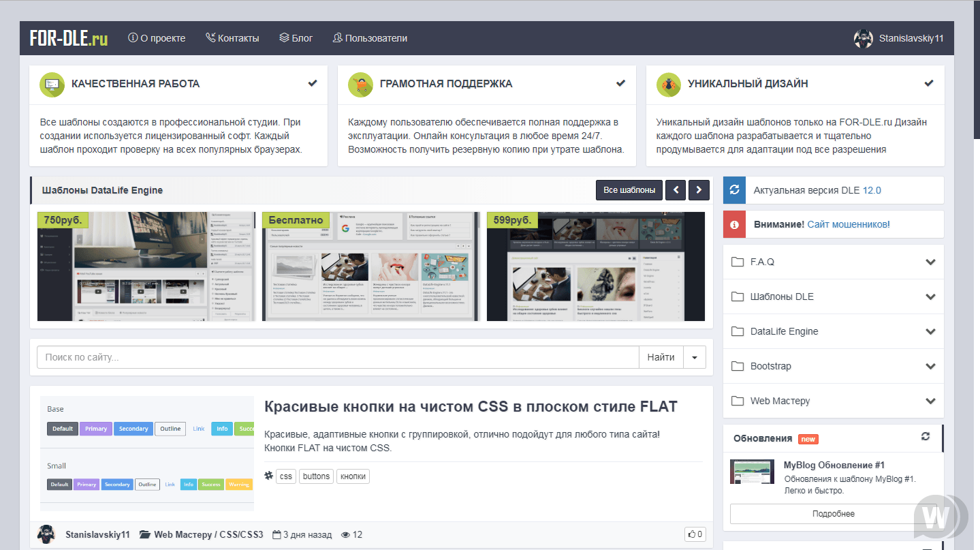
Task: Click the Поиск по сайту search field
Action: tap(338, 357)
